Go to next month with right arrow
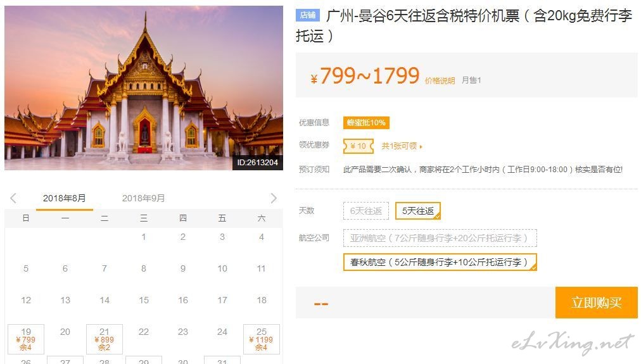 274,198
